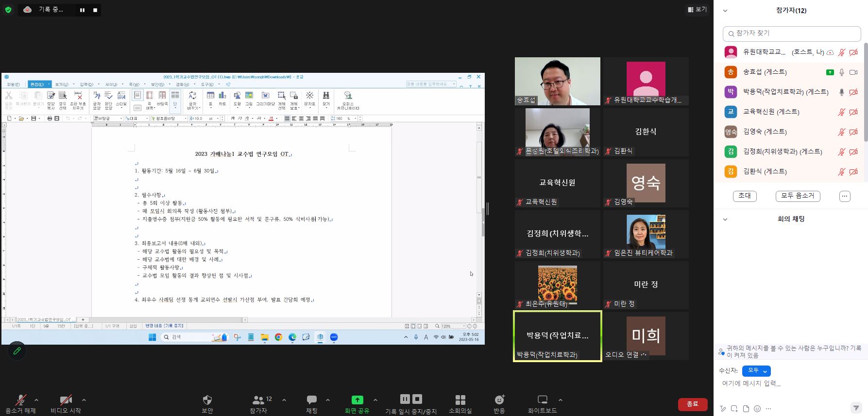868x416 pixels.
Task: Click the green annotation pencil icon
Action: [17, 350]
